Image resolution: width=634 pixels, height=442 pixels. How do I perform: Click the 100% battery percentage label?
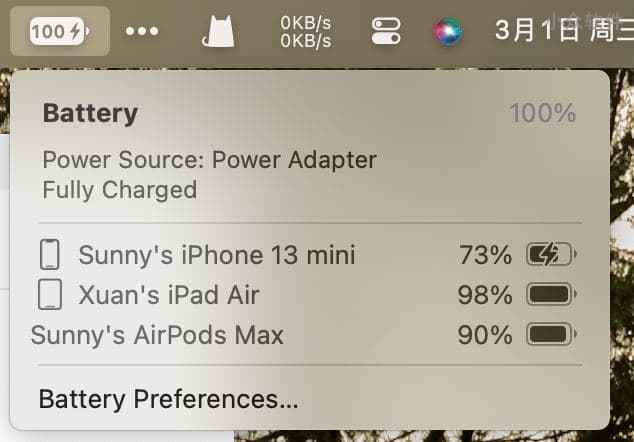pos(543,113)
